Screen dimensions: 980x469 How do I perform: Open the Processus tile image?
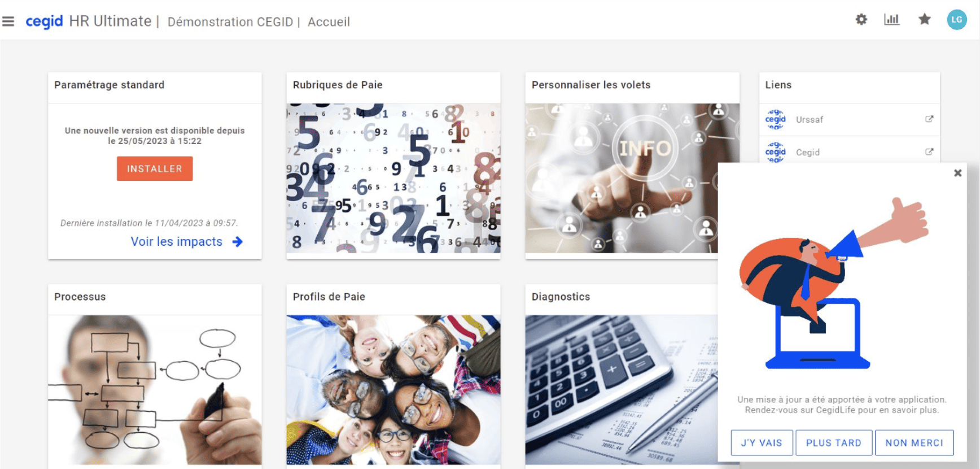(x=155, y=390)
